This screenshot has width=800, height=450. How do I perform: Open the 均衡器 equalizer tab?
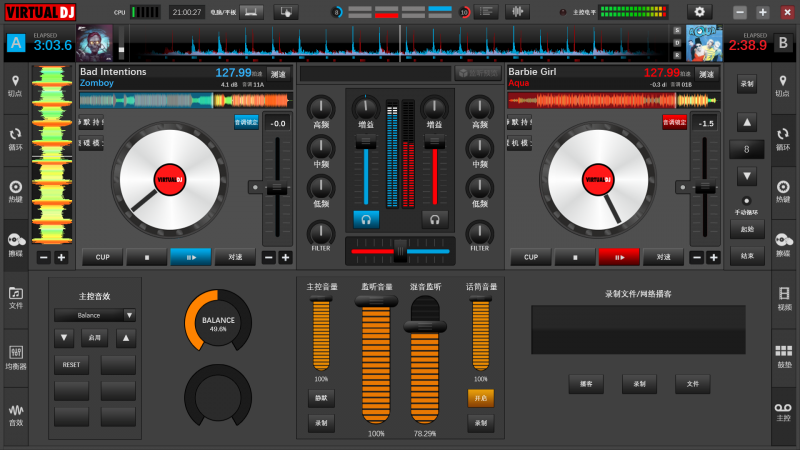pyautogui.click(x=15, y=358)
